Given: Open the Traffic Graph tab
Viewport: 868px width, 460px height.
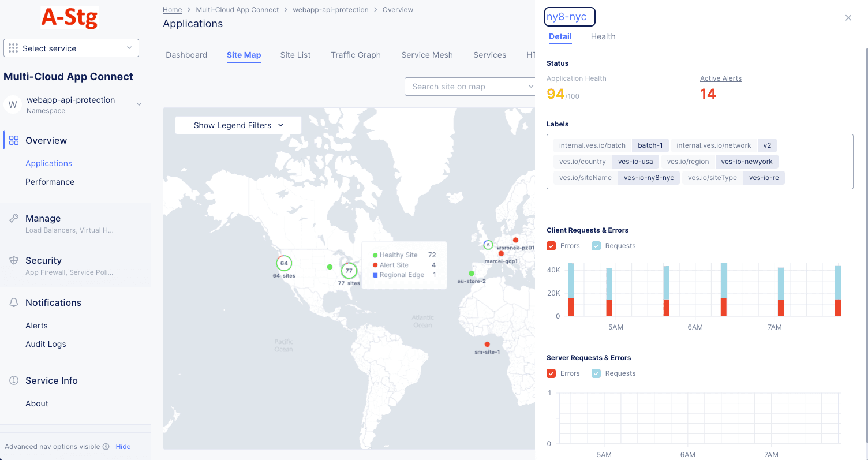Looking at the screenshot, I should click(356, 55).
